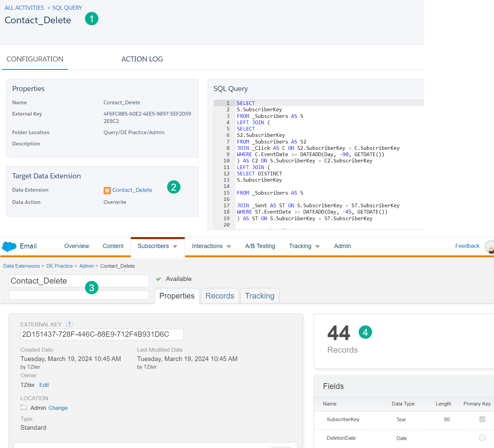Click the data extension icon beside Contact_Delete

(107, 190)
